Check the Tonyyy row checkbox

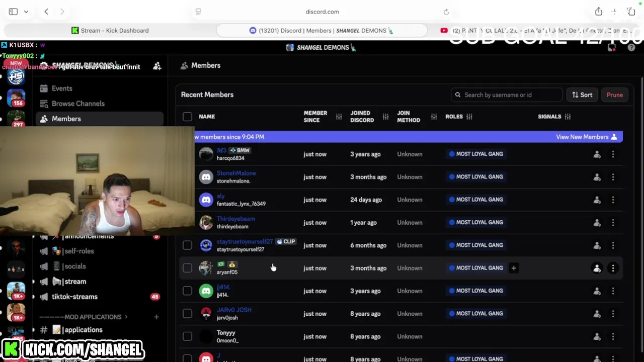187,336
